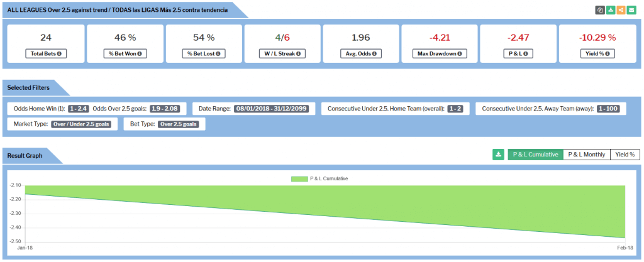Click the -2.50 y-axis label
This screenshot has height=262, width=644.
(x=15, y=242)
